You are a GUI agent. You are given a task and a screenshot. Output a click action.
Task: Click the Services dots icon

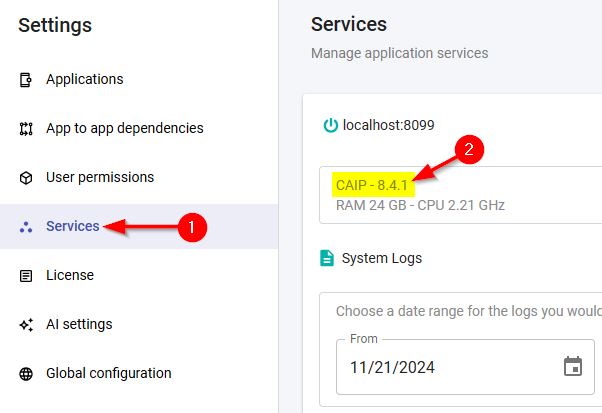click(x=26, y=227)
